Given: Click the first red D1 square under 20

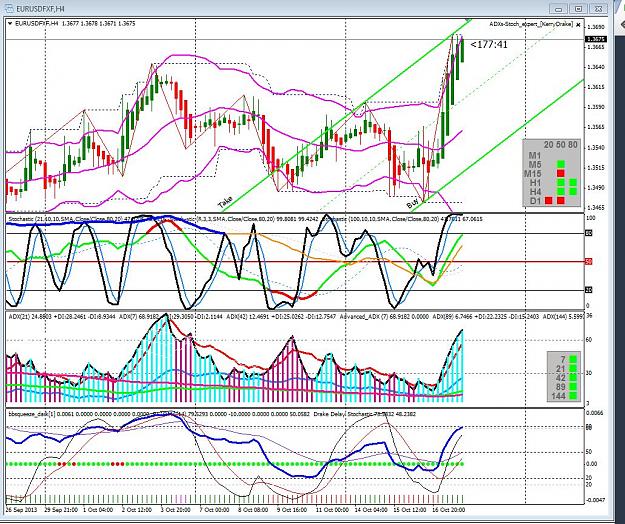Looking at the screenshot, I should point(549,200).
